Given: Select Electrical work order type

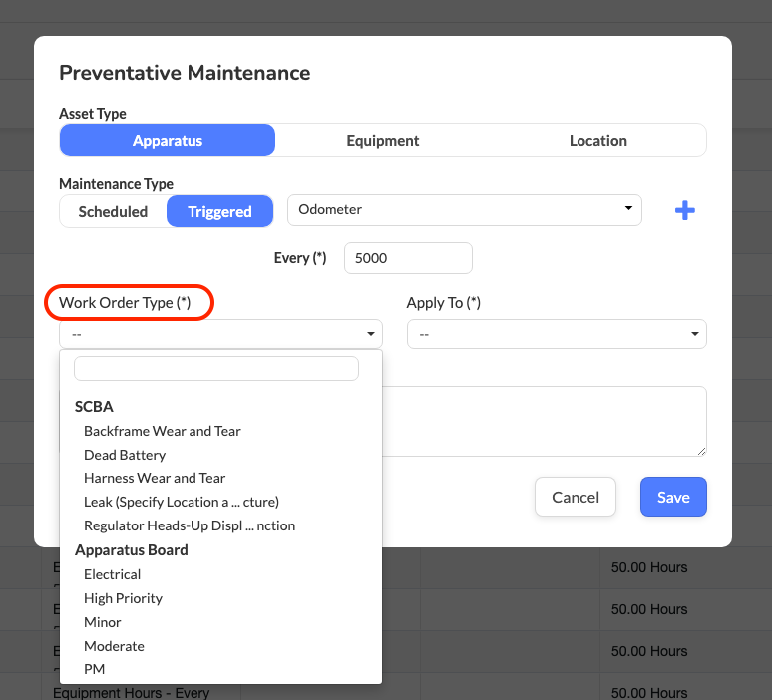Looking at the screenshot, I should 112,574.
